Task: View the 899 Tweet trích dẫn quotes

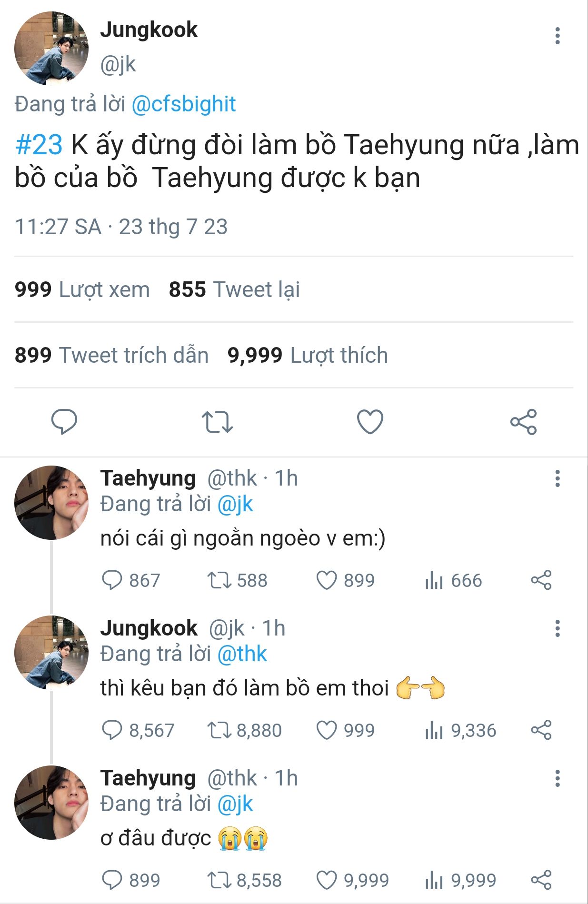Action: pos(111,355)
